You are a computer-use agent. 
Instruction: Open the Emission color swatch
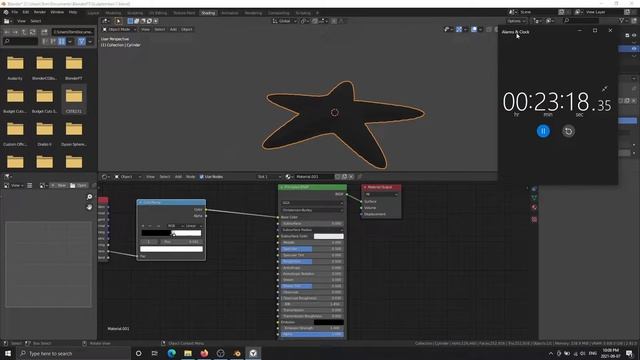click(329, 322)
